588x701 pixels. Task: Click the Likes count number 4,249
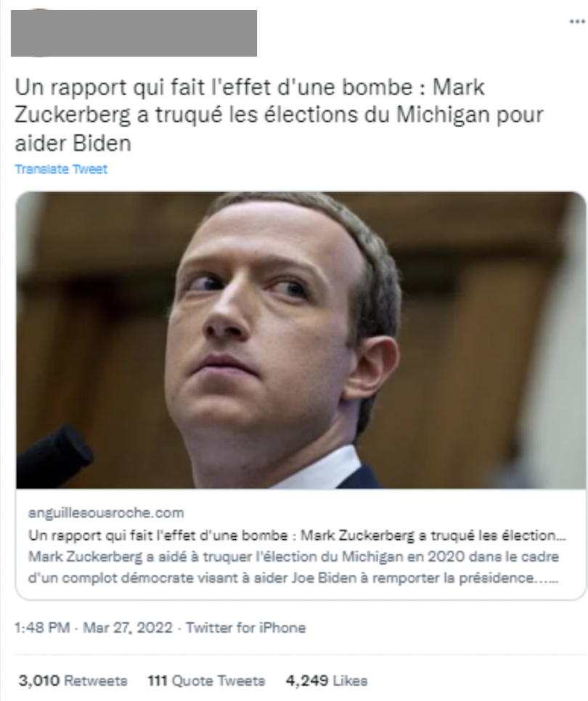tap(307, 681)
